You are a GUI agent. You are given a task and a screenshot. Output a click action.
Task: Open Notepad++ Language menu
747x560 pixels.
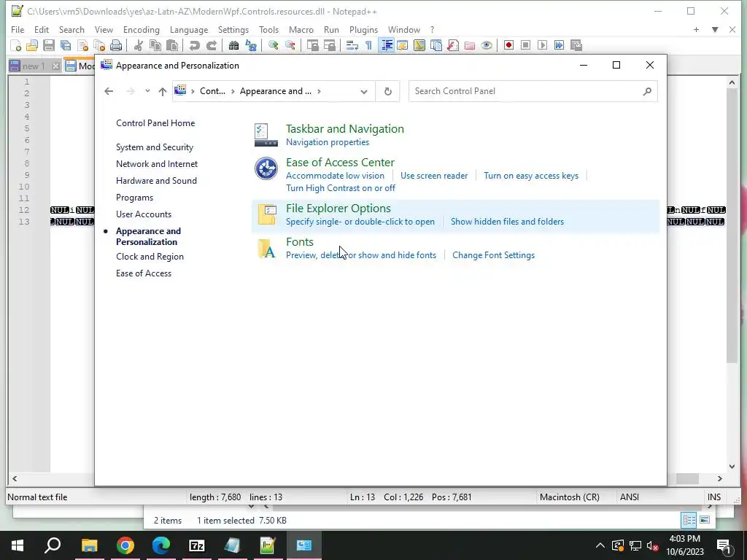tap(189, 29)
